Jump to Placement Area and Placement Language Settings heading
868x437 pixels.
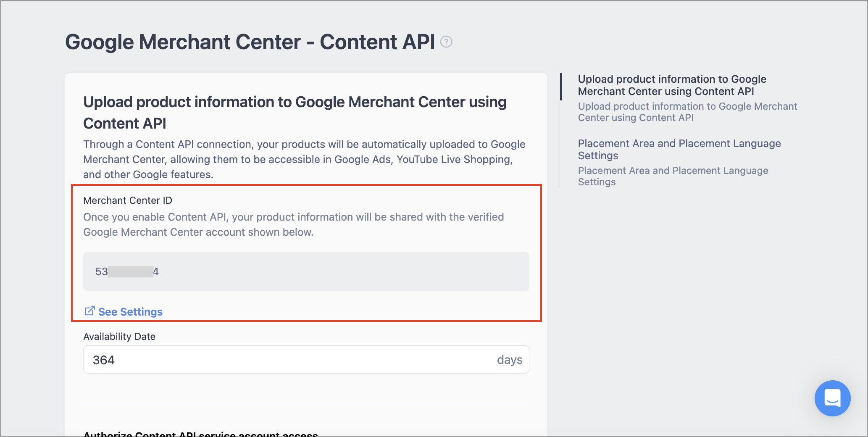679,150
